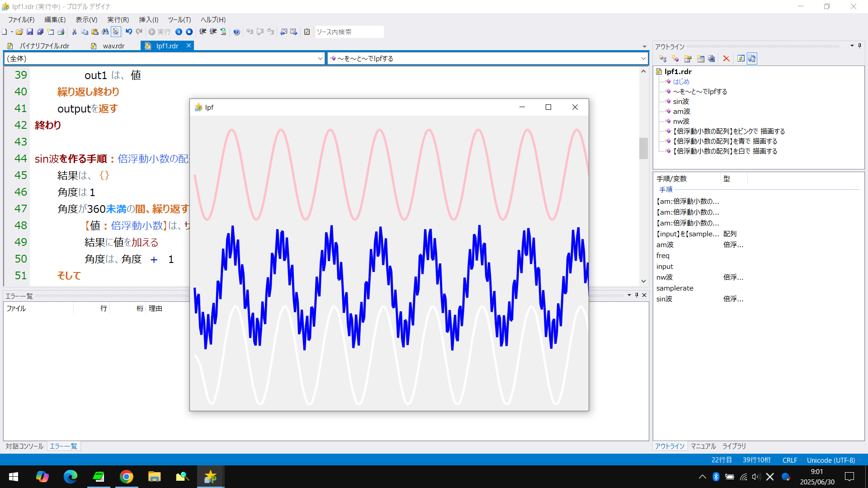Click the refresh outline icon
Image resolution: width=868 pixels, height=488 pixels.
pos(741,59)
